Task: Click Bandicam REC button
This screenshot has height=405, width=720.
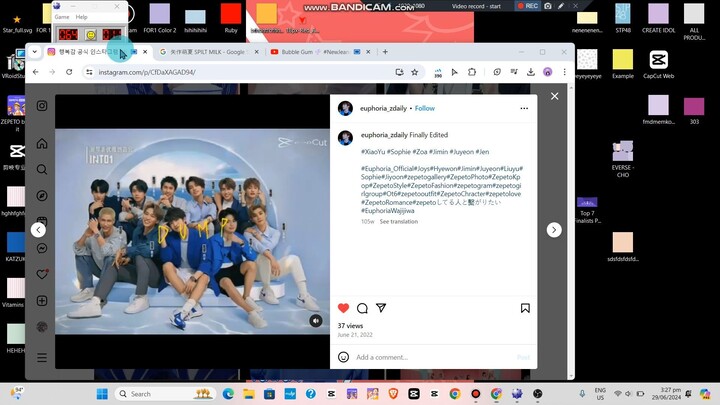Action: coord(528,6)
